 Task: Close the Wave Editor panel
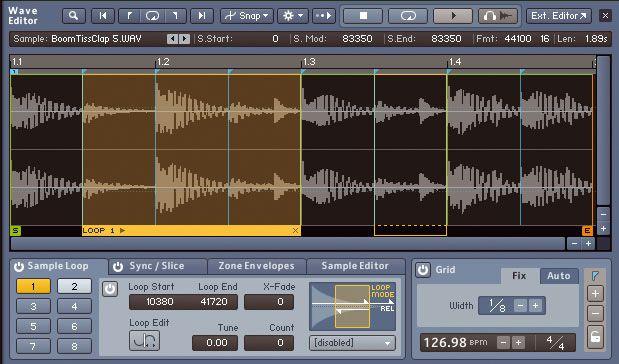(605, 16)
